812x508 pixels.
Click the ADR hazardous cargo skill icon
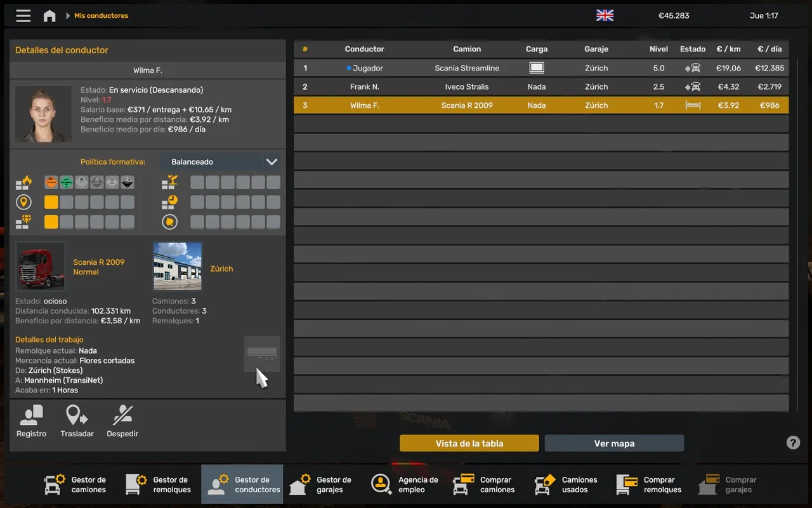(23, 184)
